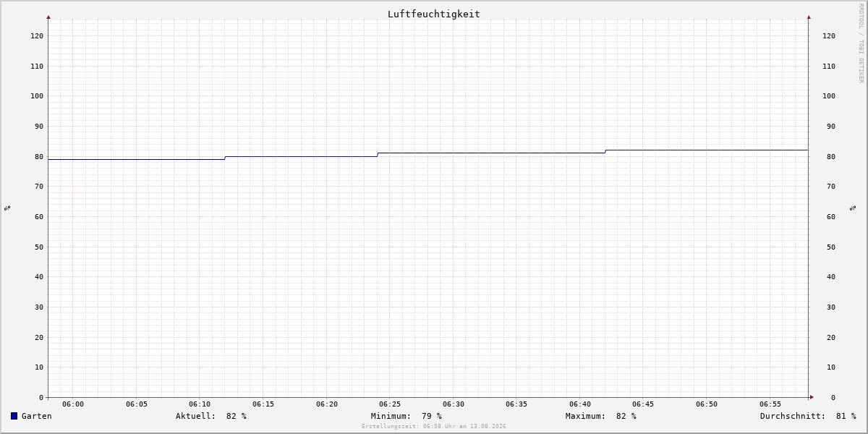Screen dimensions: 868x434
Task: Click the Erstellungszeit timestamp footer text
Action: click(434, 427)
